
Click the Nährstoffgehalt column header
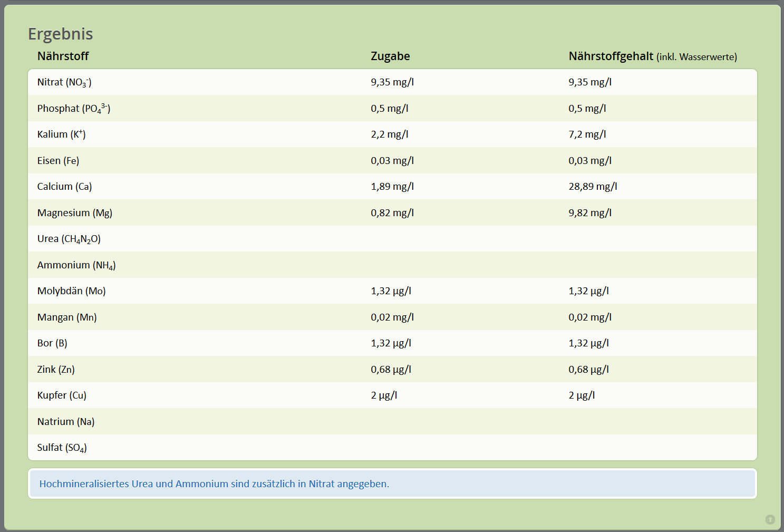653,56
